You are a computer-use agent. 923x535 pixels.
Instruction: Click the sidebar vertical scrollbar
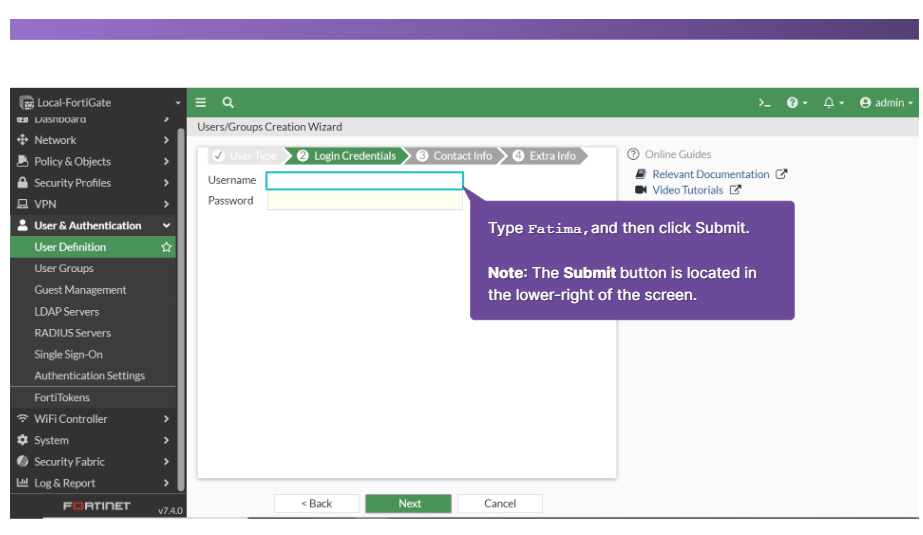pos(181,309)
